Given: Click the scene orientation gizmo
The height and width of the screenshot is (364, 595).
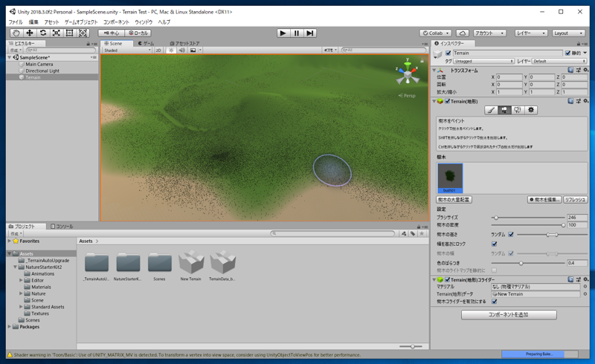Looking at the screenshot, I should [408, 74].
